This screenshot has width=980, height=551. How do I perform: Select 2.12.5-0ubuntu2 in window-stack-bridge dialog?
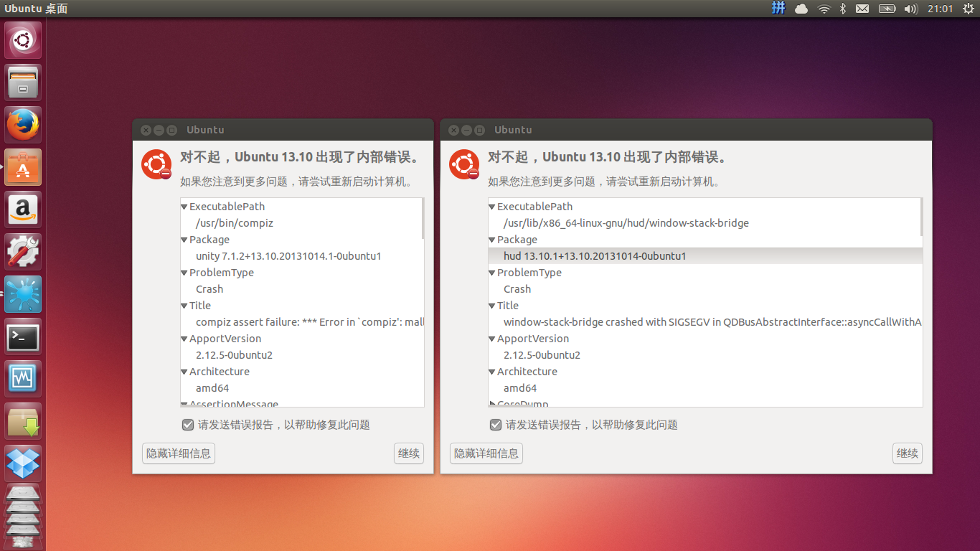[x=705, y=355]
